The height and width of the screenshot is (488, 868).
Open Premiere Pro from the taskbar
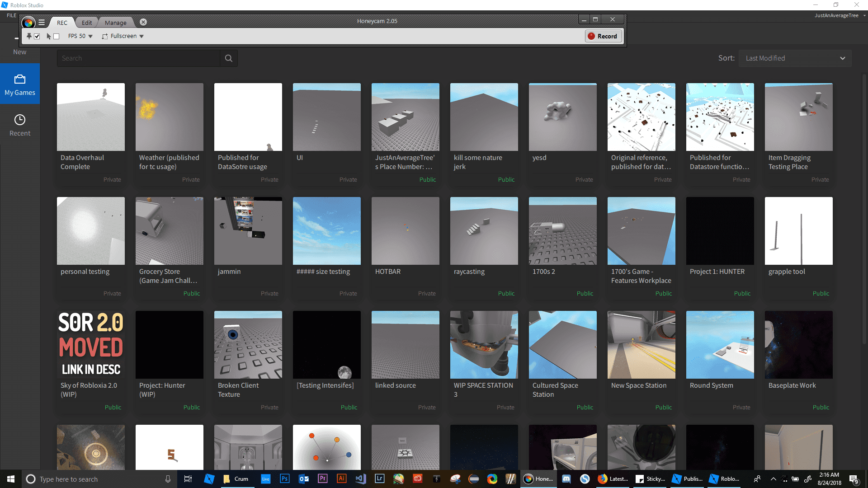(x=322, y=479)
